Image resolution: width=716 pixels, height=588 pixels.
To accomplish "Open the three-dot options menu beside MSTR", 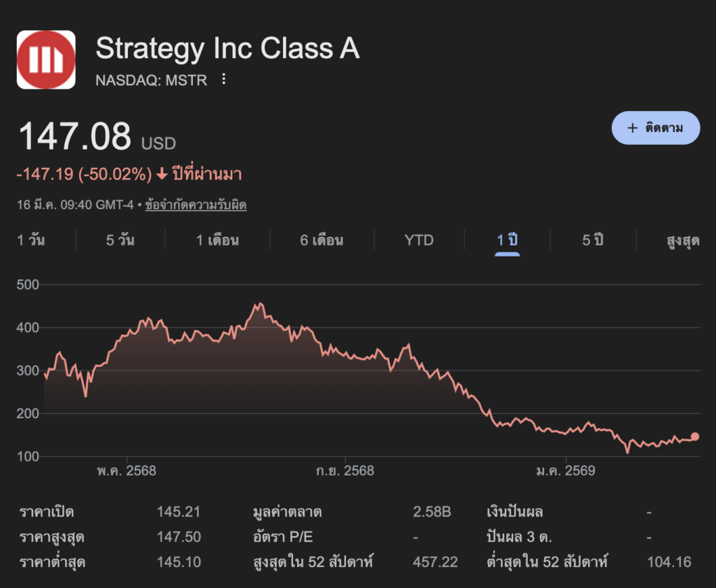I will (224, 80).
